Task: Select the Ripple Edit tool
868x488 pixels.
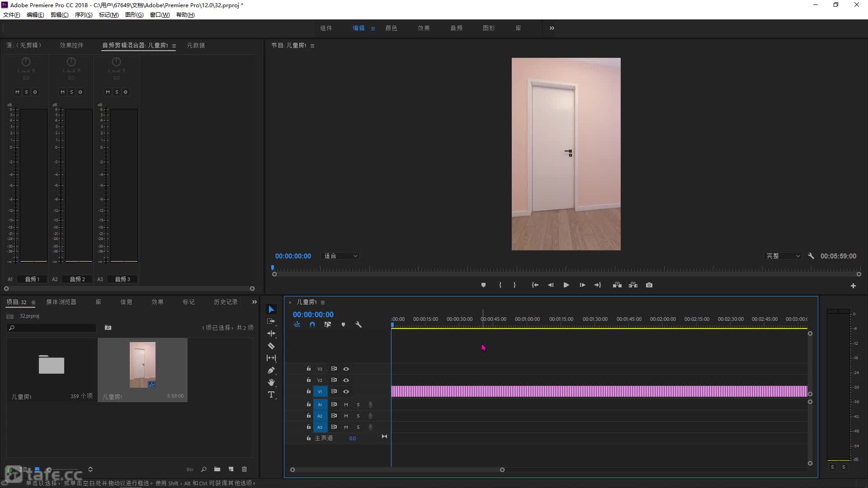Action: click(x=271, y=333)
